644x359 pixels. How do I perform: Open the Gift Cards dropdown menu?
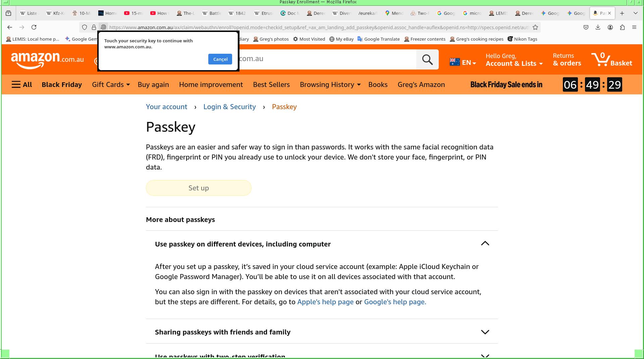(111, 85)
